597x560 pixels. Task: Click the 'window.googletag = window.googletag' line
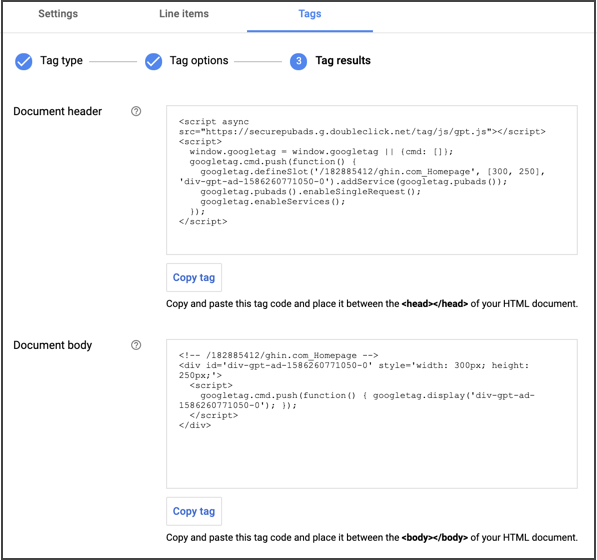pos(321,152)
